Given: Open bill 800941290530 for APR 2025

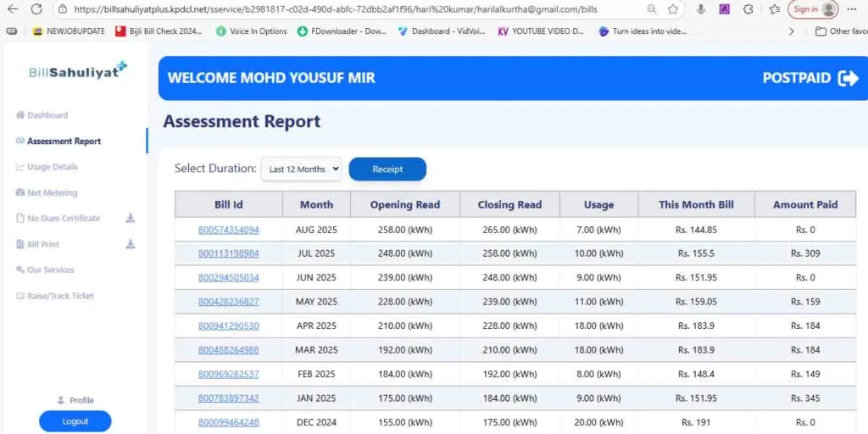Looking at the screenshot, I should tap(228, 325).
